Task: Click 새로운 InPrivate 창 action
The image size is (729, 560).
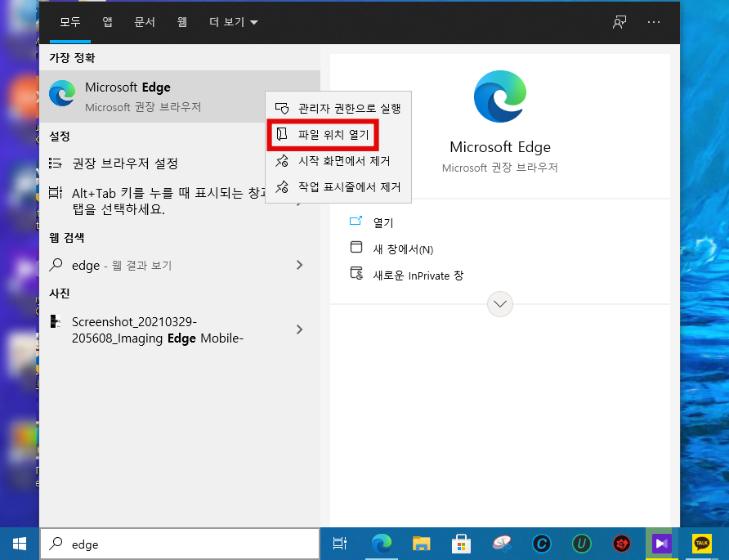Action: [x=418, y=276]
